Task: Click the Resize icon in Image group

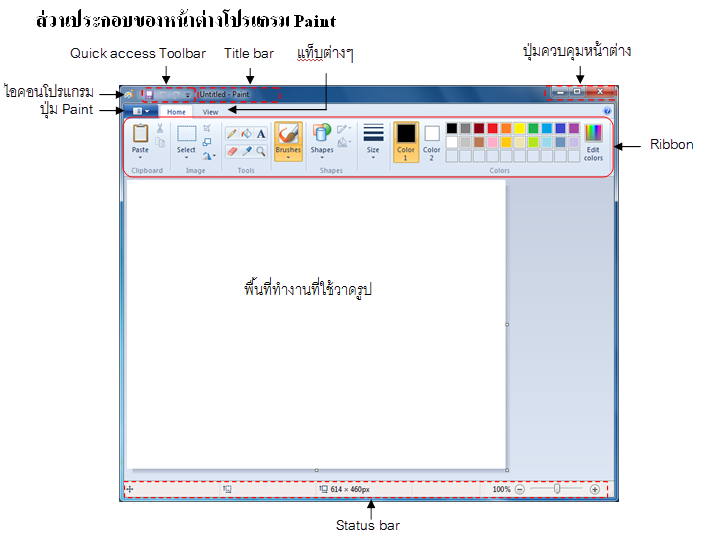Action: point(207,142)
